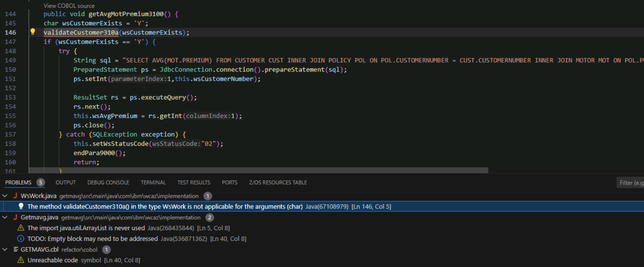Collapse the Getmavg.java problems group
This screenshot has width=644, height=267.
point(5,217)
